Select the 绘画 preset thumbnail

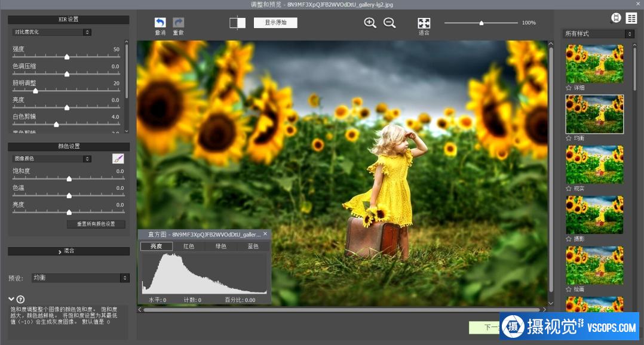click(594, 265)
